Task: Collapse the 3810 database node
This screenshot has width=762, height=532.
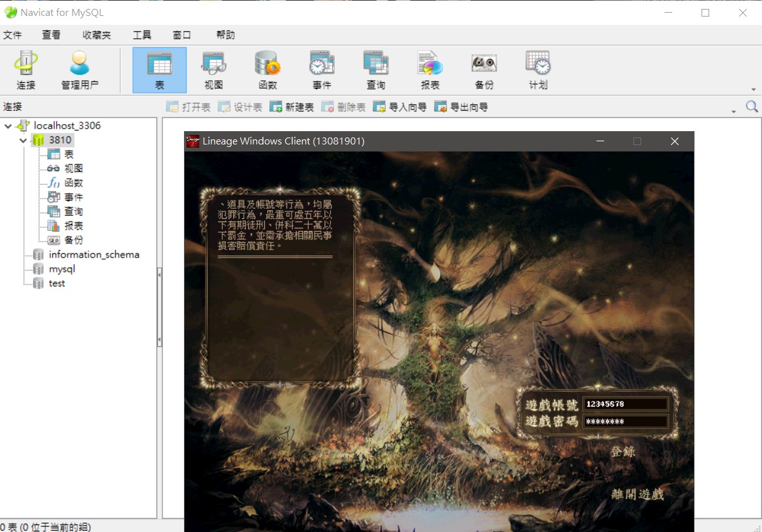Action: tap(23, 141)
